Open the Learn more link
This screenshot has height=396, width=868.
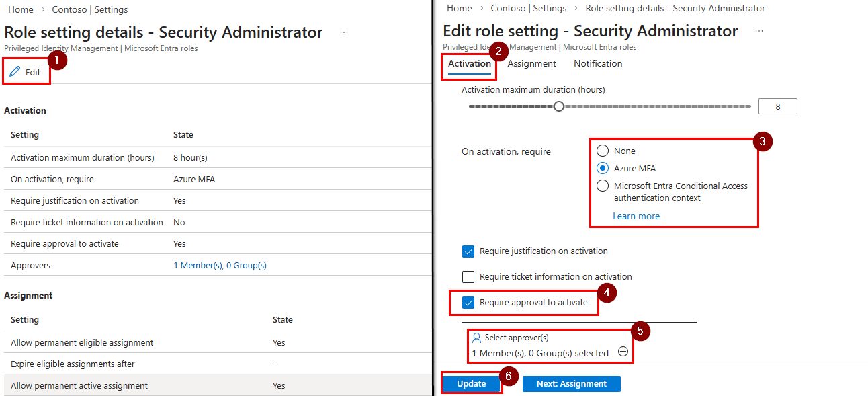tap(636, 215)
